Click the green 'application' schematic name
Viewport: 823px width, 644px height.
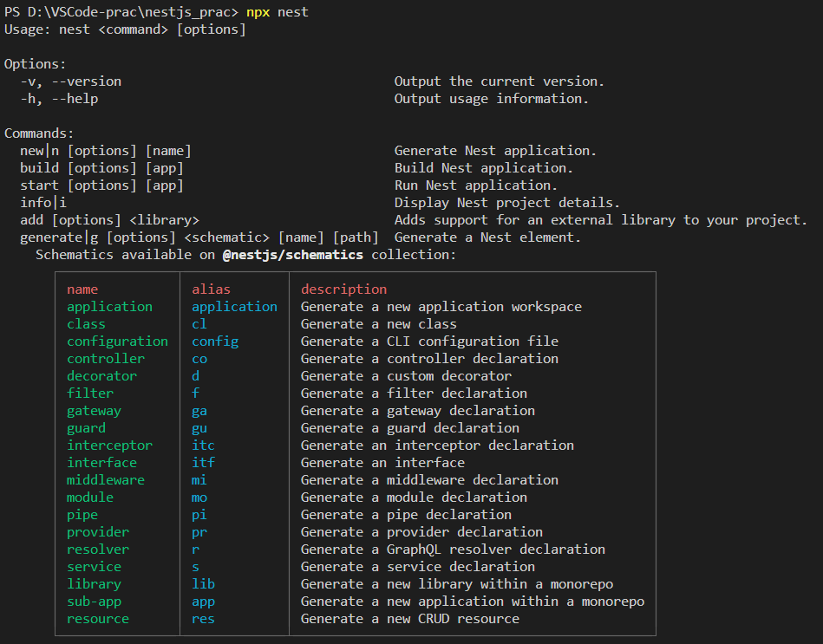point(109,307)
